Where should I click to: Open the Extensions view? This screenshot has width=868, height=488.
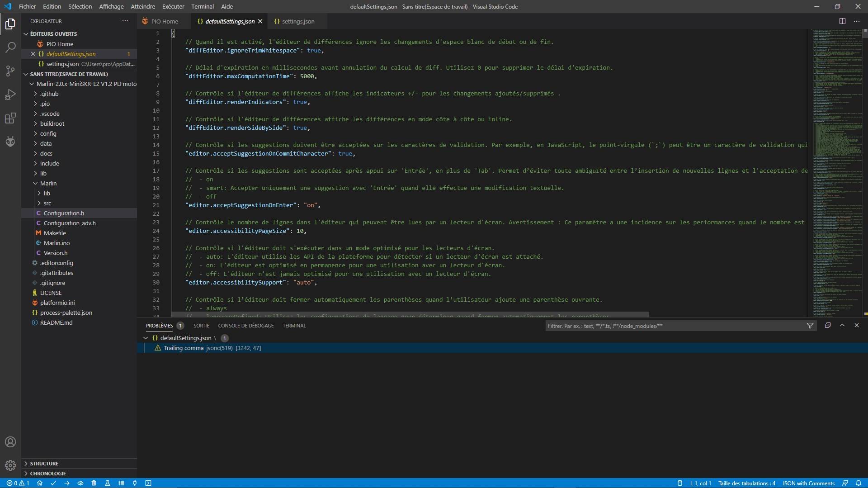point(10,118)
